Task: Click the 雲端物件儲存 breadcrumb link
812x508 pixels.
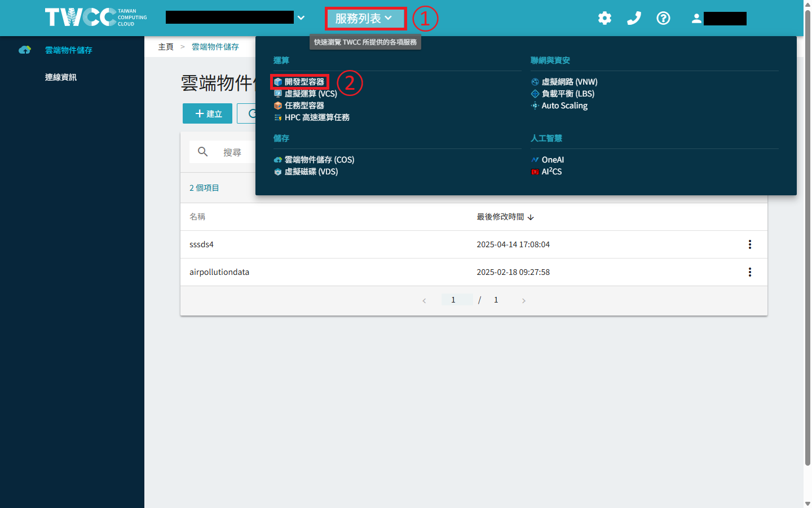Action: pos(215,47)
